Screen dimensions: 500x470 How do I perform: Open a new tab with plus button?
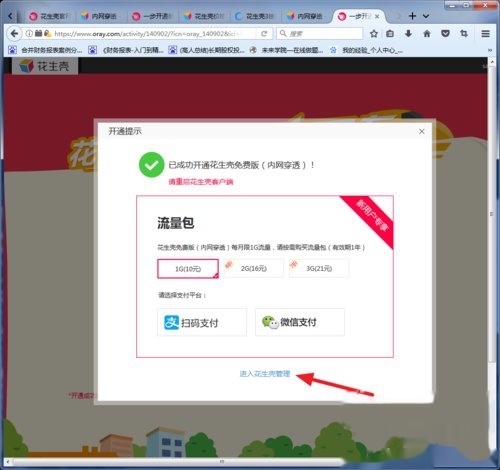(412, 16)
